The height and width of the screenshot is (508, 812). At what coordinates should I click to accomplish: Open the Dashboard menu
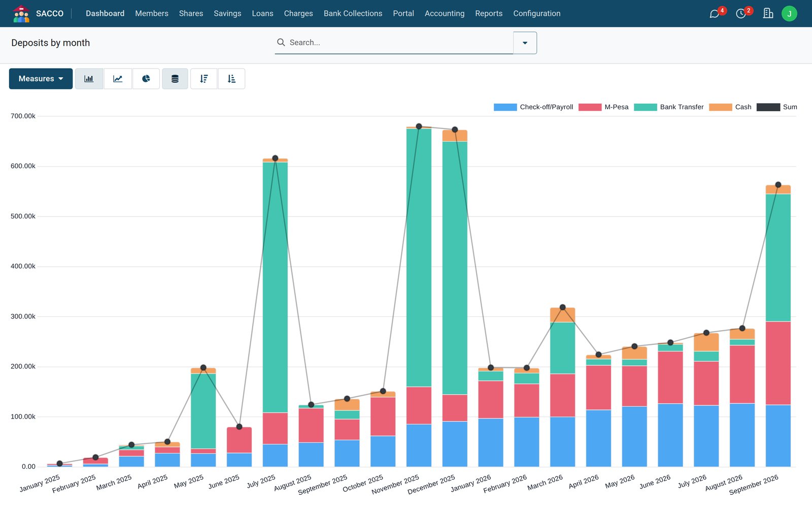point(105,14)
